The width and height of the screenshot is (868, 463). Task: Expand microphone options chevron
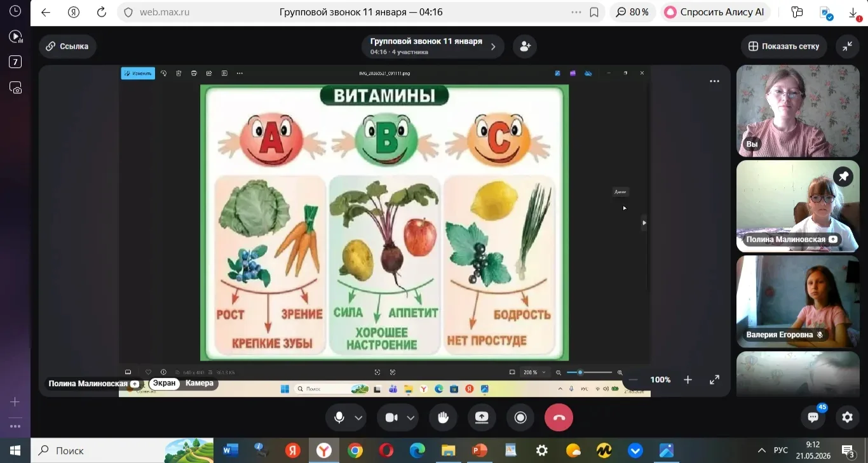click(x=359, y=418)
